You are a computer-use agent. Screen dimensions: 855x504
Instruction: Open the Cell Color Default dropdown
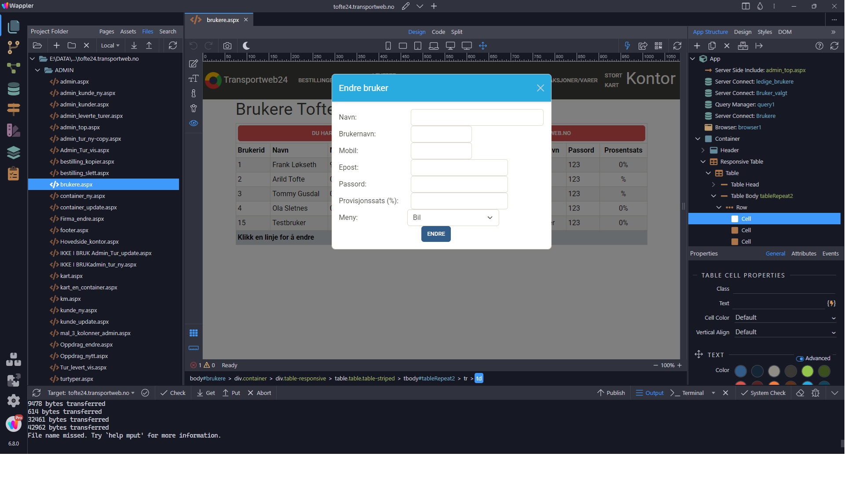[x=785, y=318]
